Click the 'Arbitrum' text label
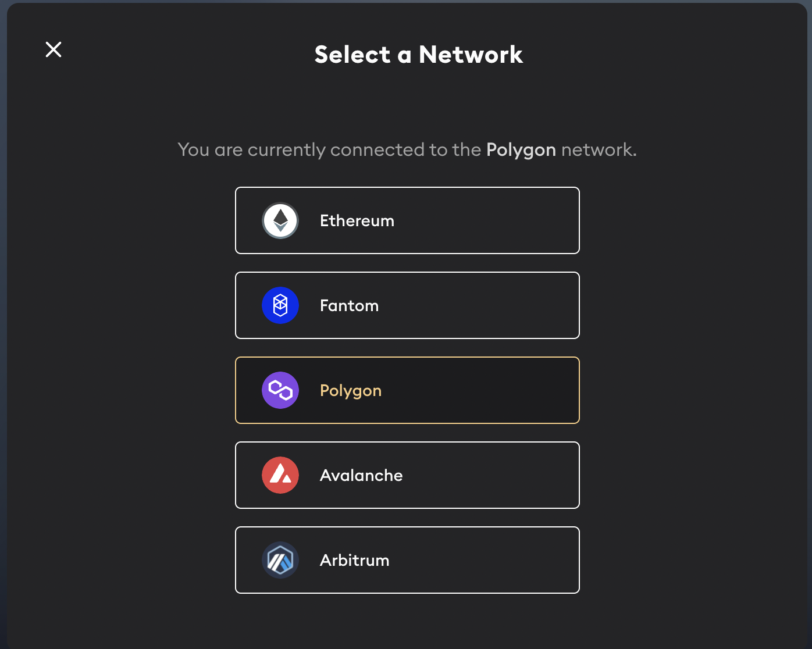812x649 pixels. tap(355, 561)
